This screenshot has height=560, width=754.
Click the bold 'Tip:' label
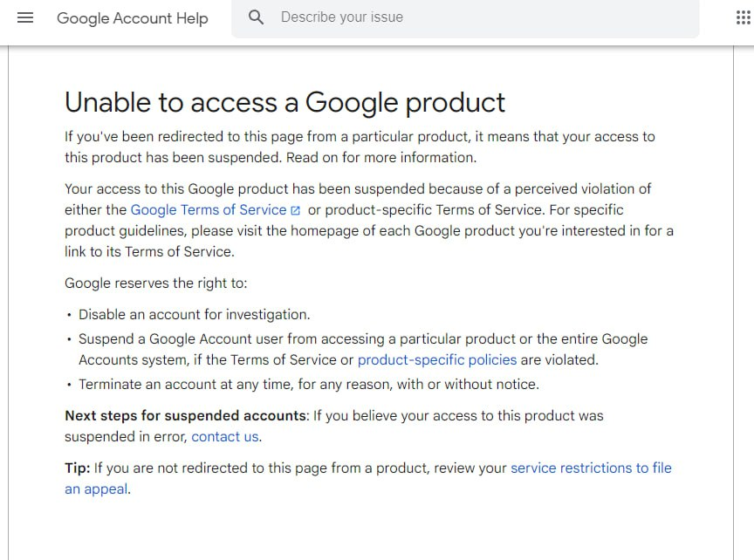tap(78, 468)
